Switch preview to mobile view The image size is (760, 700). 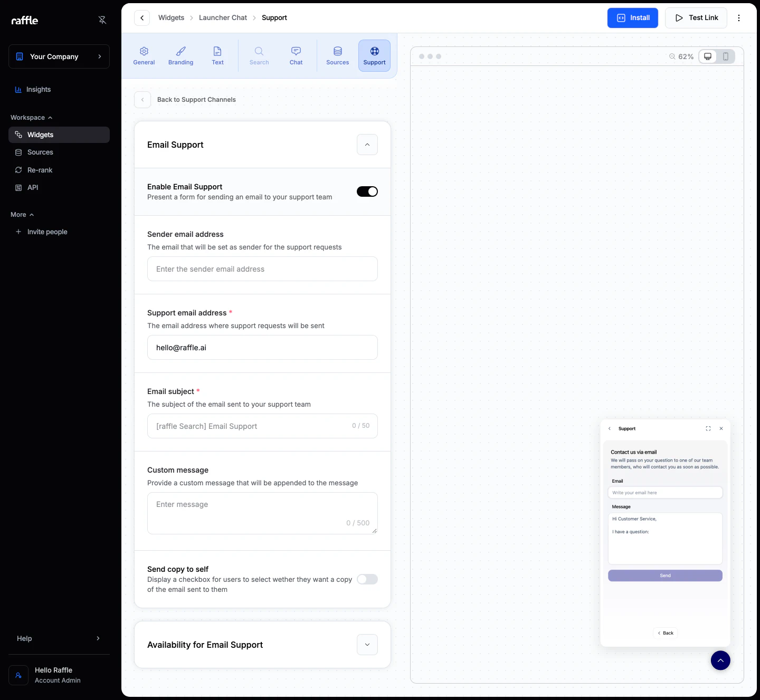click(x=726, y=56)
